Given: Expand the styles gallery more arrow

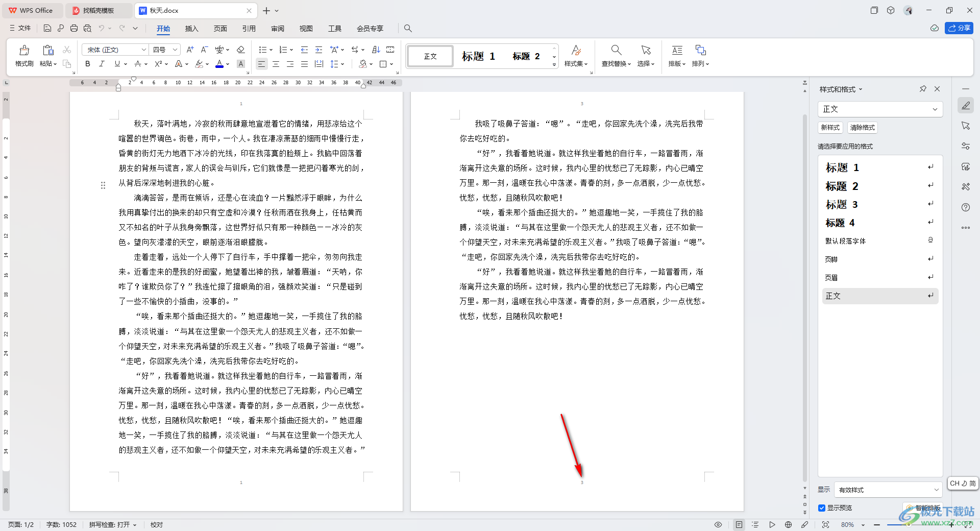Looking at the screenshot, I should 554,65.
